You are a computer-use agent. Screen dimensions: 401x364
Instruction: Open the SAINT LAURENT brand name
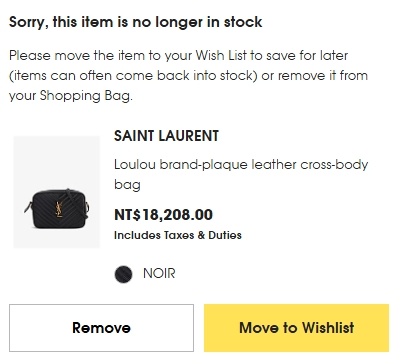click(166, 136)
